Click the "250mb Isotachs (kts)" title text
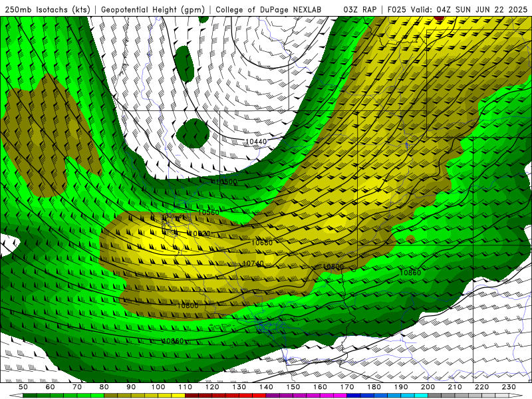 coord(48,9)
